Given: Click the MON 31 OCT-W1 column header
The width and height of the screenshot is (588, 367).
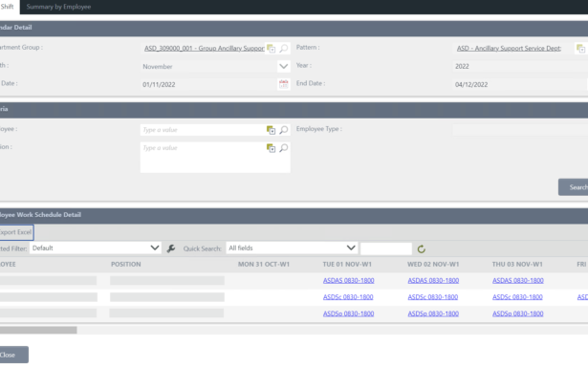Looking at the screenshot, I should tap(264, 265).
